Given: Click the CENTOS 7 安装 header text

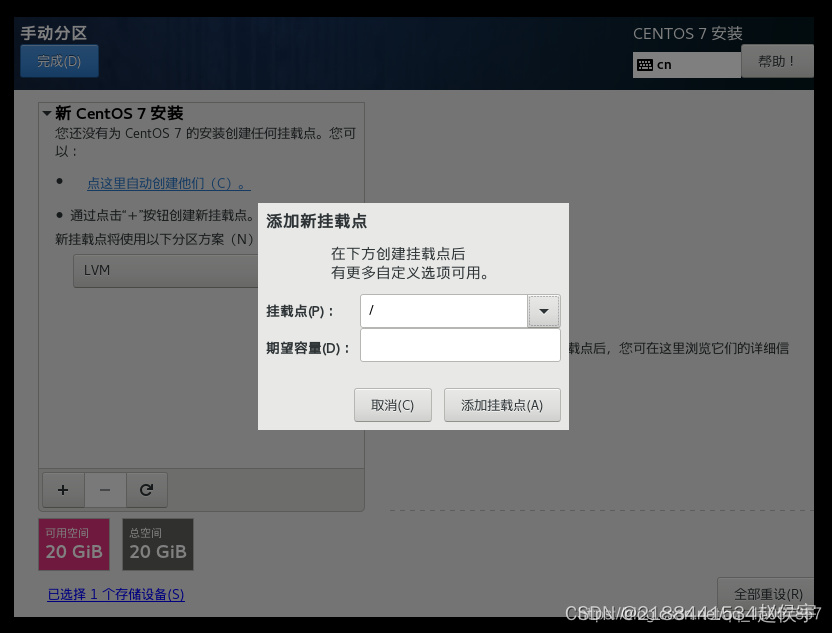Looking at the screenshot, I should pyautogui.click(x=688, y=33).
